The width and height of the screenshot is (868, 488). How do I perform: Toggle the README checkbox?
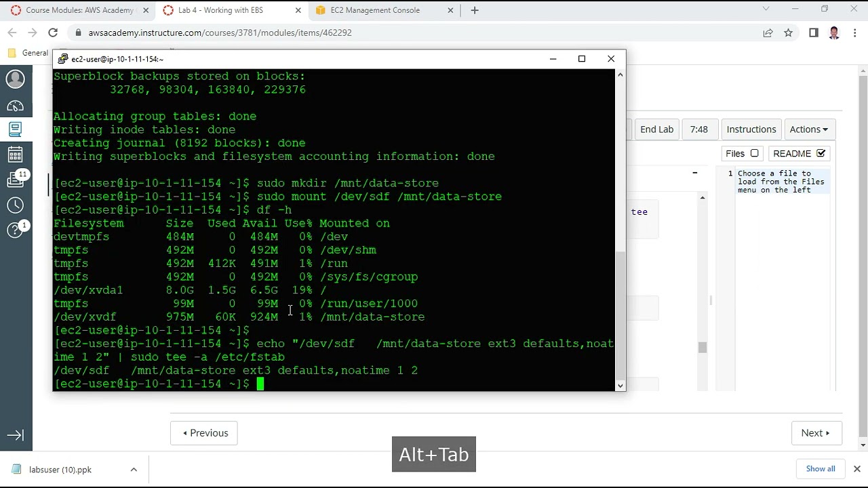tap(821, 153)
